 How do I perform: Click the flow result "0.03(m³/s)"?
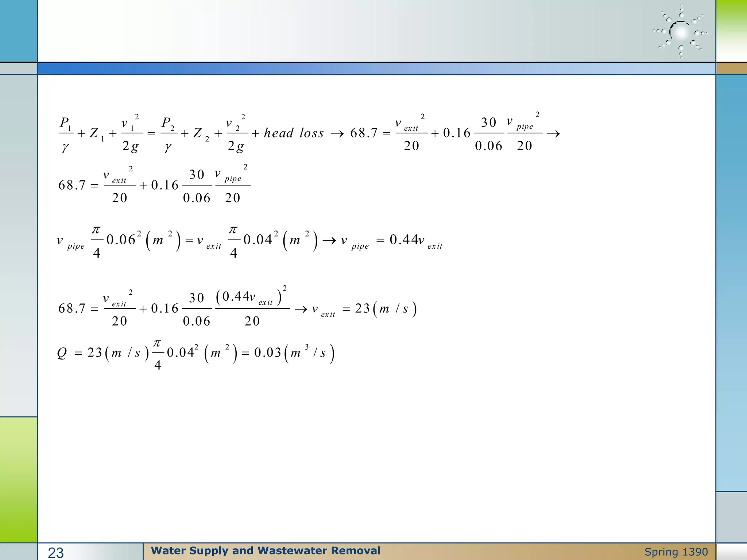point(294,353)
